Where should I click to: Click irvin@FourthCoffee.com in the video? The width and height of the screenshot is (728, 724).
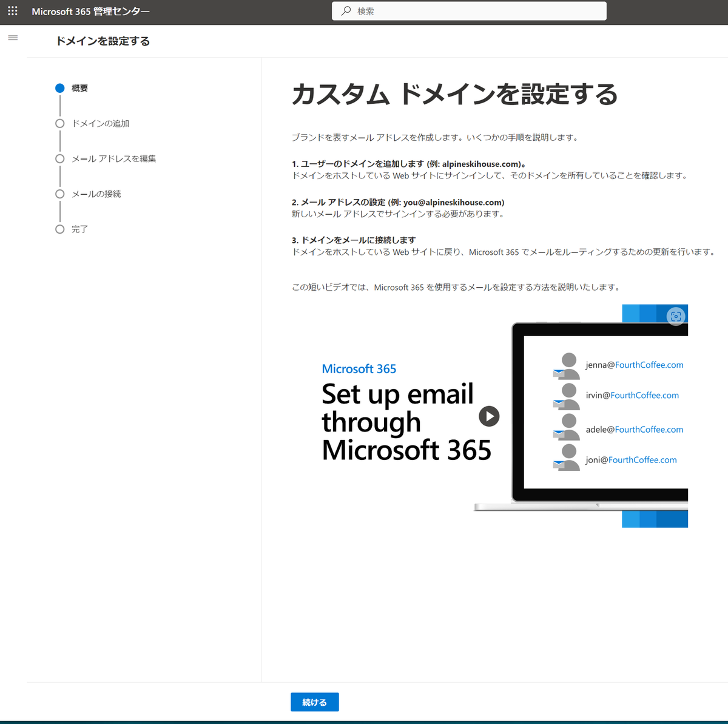(x=632, y=395)
